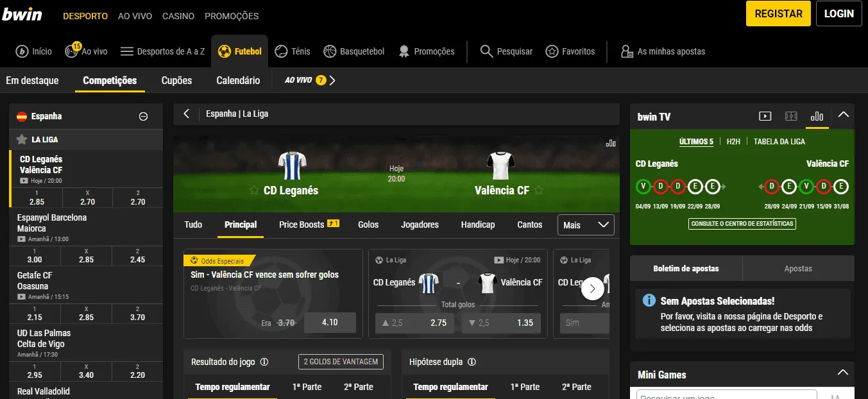The height and width of the screenshot is (399, 868).
Task: Advance the betting cards carousel with the arrow
Action: click(592, 289)
